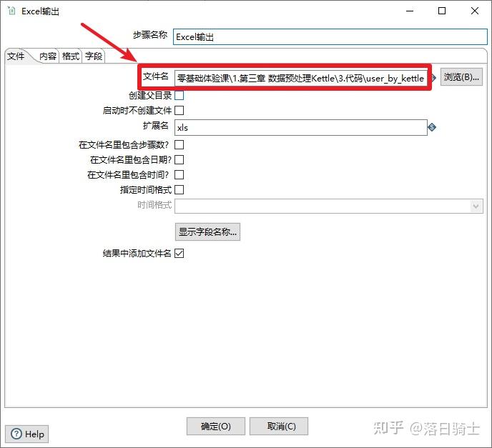Uncheck 结果中添加文件名 checkbox

click(x=179, y=254)
